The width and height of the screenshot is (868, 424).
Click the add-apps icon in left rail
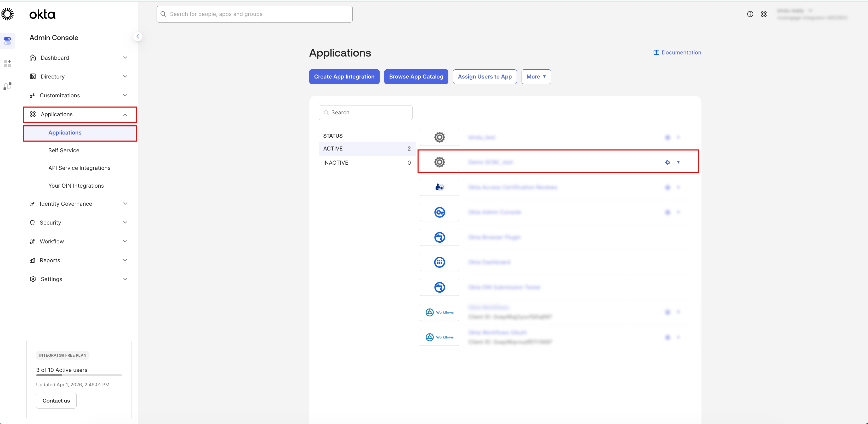coord(7,63)
